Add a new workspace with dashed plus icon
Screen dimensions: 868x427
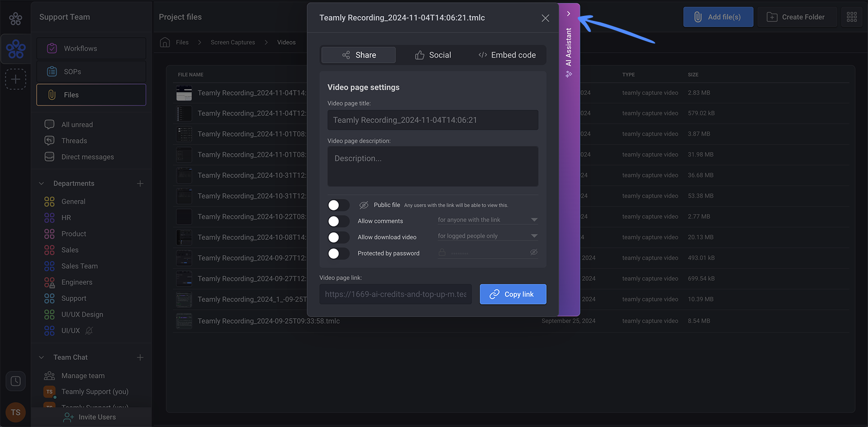[x=15, y=79]
